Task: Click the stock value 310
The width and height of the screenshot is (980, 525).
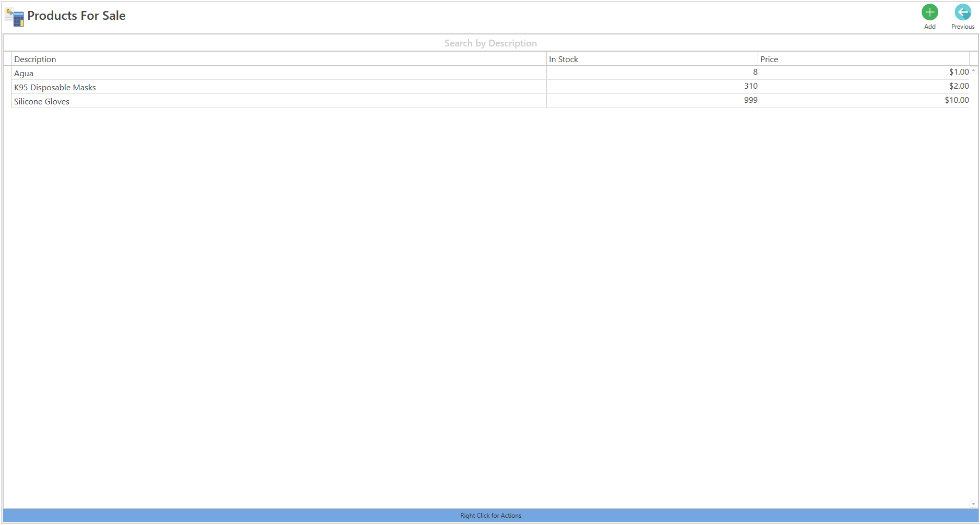Action: click(750, 86)
